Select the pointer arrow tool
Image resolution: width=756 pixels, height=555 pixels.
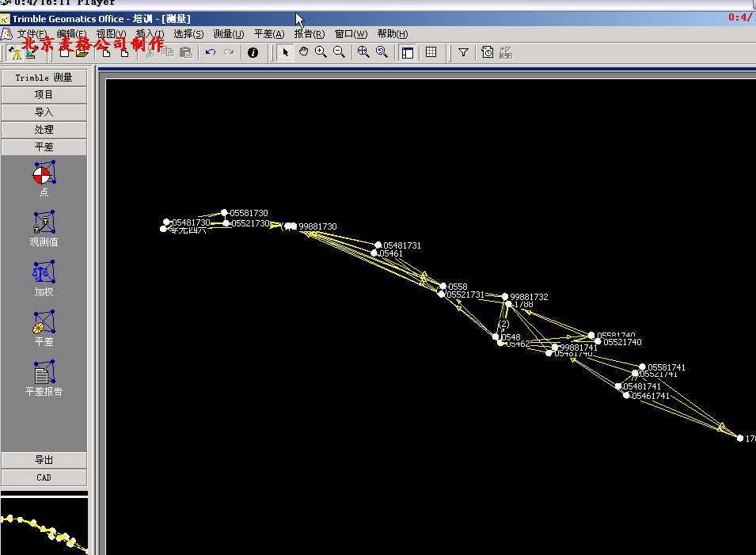[x=285, y=52]
